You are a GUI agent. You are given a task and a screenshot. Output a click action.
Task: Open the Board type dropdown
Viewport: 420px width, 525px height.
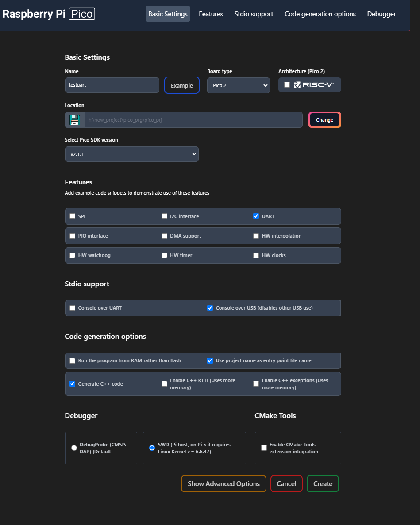pyautogui.click(x=239, y=85)
